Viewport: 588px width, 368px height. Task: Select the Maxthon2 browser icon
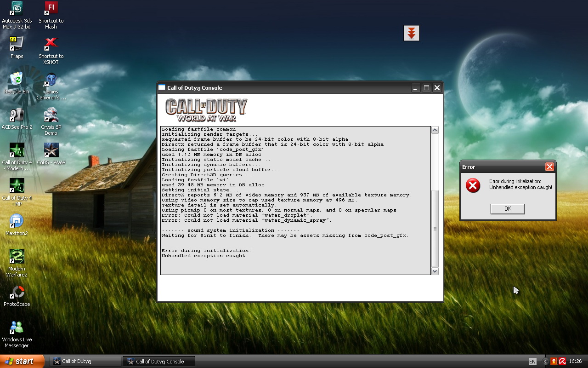pyautogui.click(x=17, y=224)
